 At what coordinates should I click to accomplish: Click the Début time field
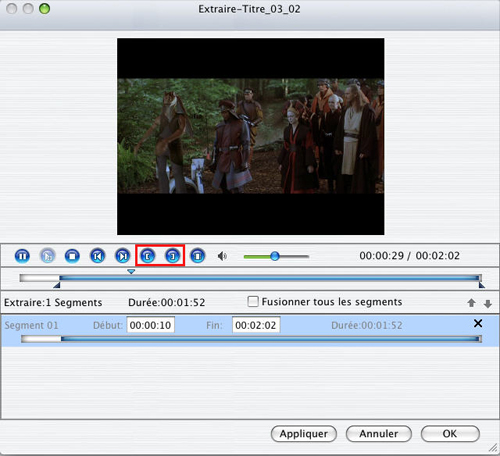click(x=150, y=325)
